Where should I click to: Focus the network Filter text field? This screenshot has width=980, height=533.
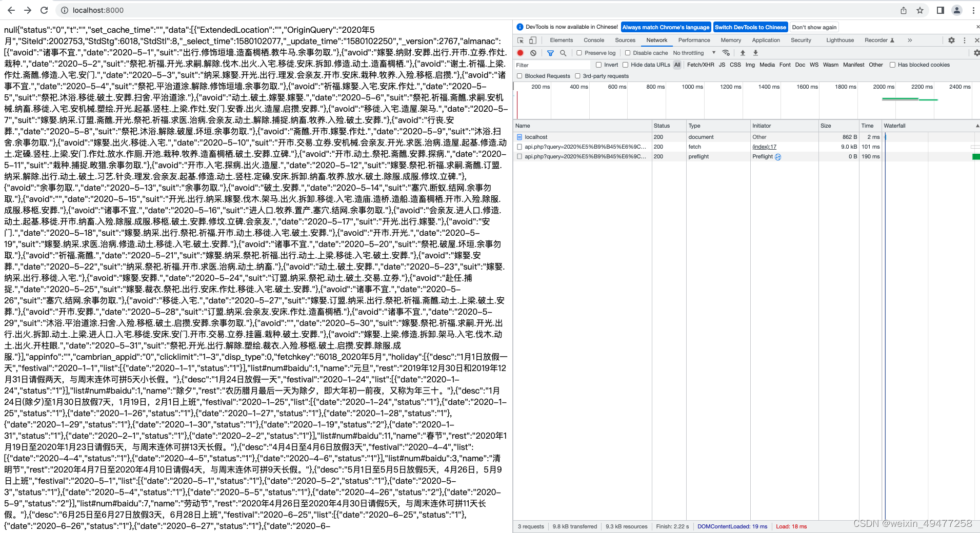point(552,65)
